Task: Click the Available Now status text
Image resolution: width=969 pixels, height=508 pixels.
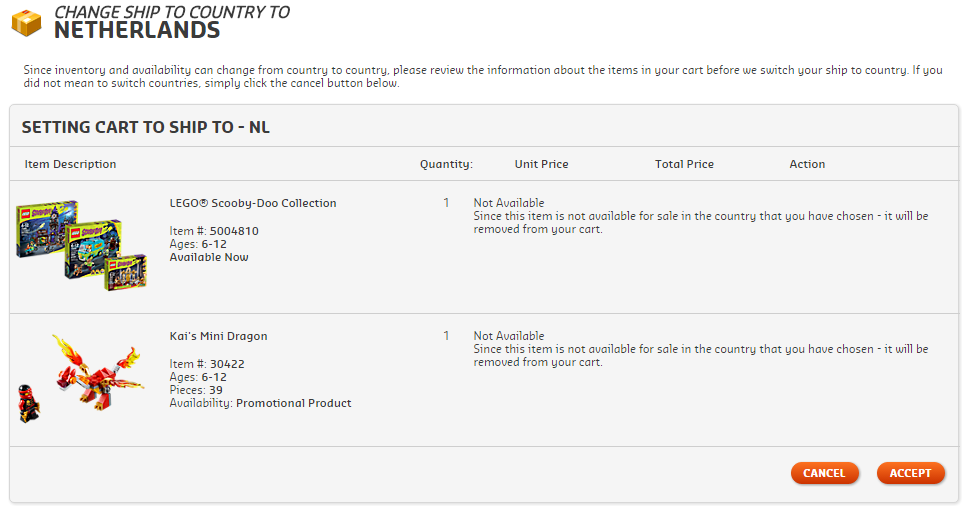Action: [x=209, y=257]
